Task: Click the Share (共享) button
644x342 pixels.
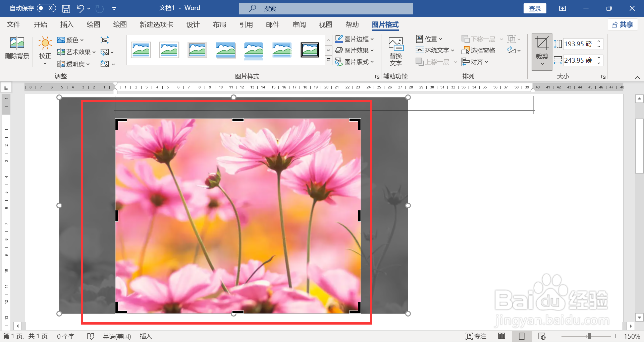Action: 623,24
